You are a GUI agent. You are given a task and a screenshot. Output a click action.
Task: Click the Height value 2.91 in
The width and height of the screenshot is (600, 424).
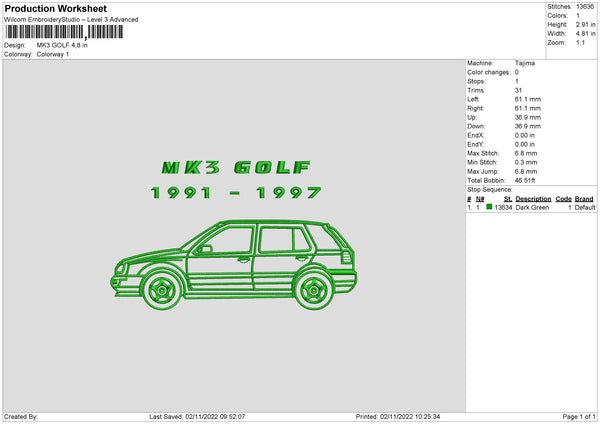click(585, 24)
